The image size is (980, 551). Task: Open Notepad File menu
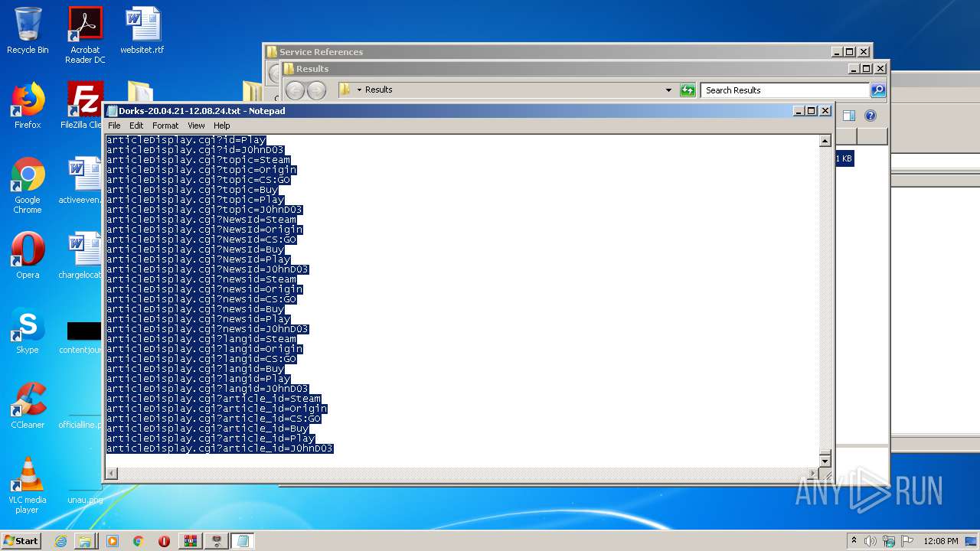[114, 126]
